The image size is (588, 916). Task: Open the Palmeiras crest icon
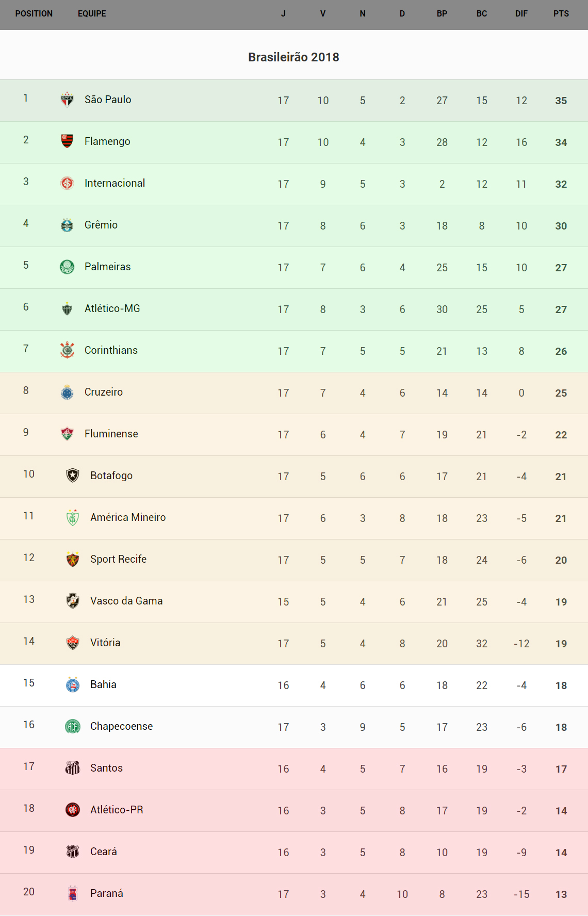pyautogui.click(x=67, y=267)
